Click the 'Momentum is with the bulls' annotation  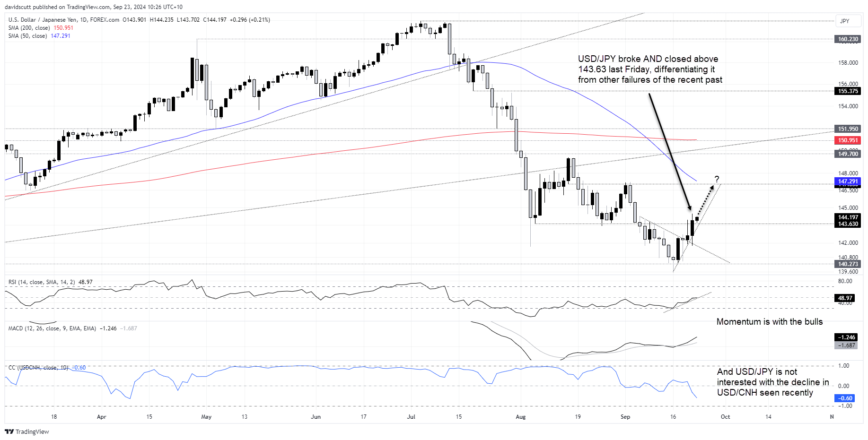pos(770,322)
